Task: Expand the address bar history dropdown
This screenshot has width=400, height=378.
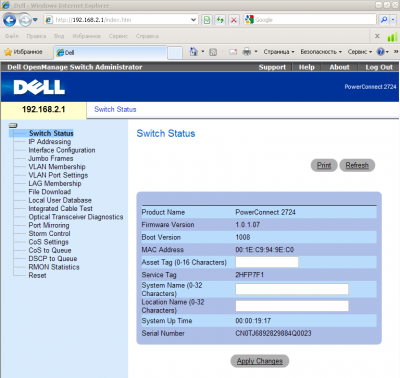Action: tap(193, 20)
